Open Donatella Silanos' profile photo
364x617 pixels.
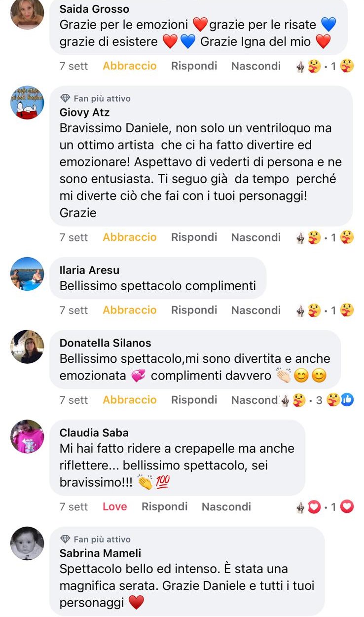[27, 347]
